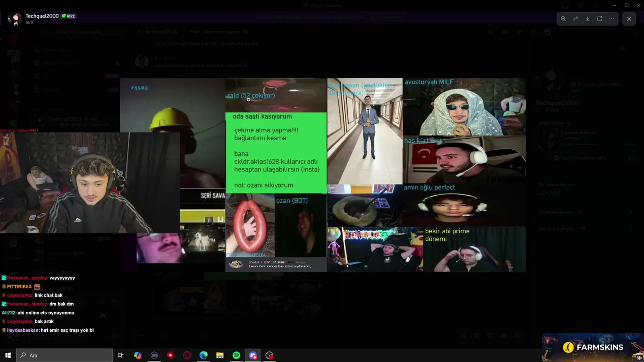Launch Copilot from the taskbar

pyautogui.click(x=137, y=355)
